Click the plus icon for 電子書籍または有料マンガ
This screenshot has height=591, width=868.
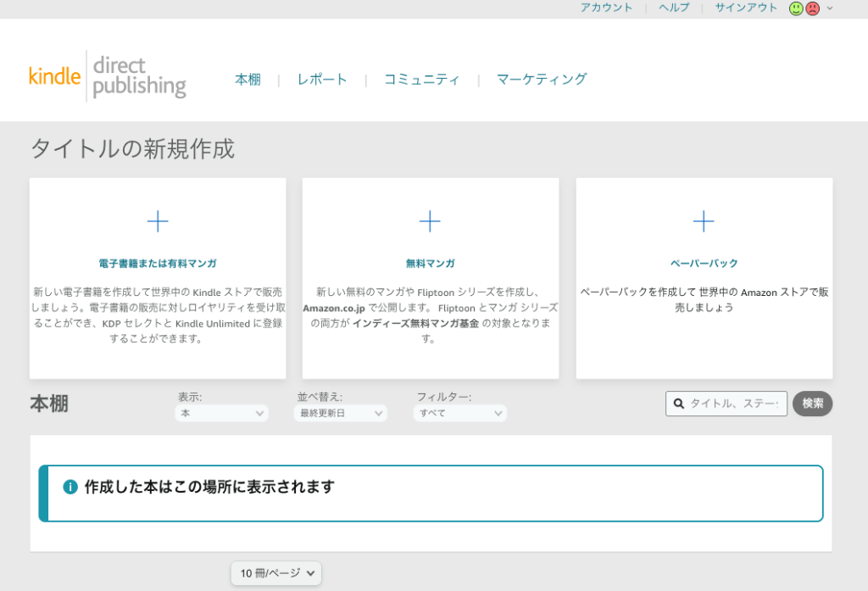[x=158, y=221]
